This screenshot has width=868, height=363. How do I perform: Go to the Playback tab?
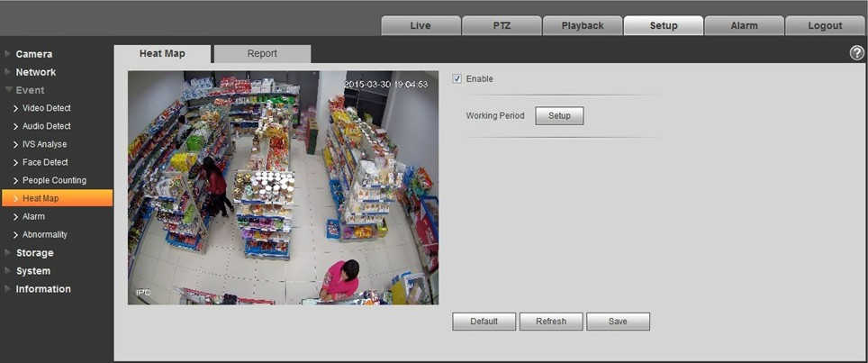point(583,25)
